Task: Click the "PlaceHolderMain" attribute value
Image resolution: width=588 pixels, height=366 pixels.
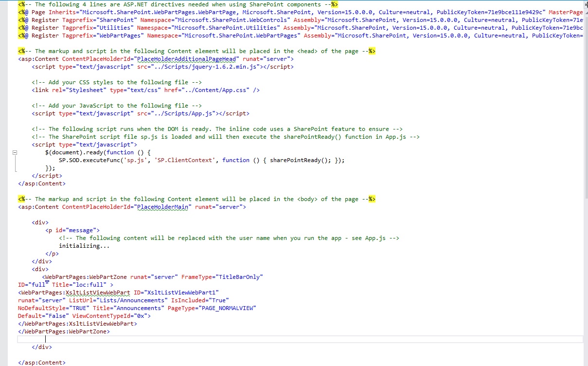Action: 164,207
